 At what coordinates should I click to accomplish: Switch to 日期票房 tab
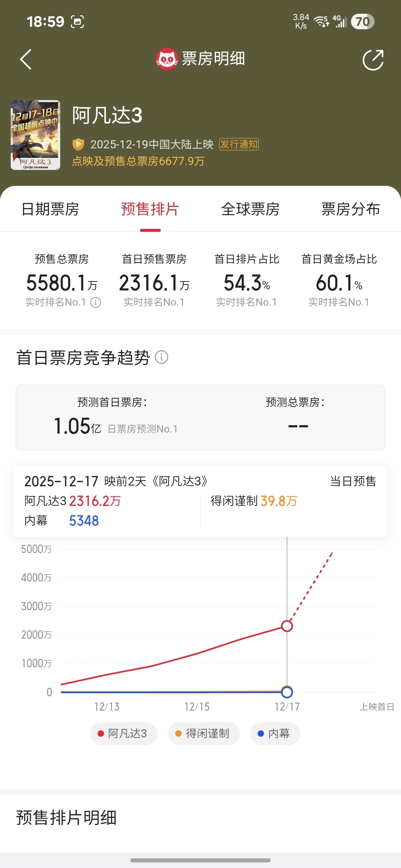(50, 209)
